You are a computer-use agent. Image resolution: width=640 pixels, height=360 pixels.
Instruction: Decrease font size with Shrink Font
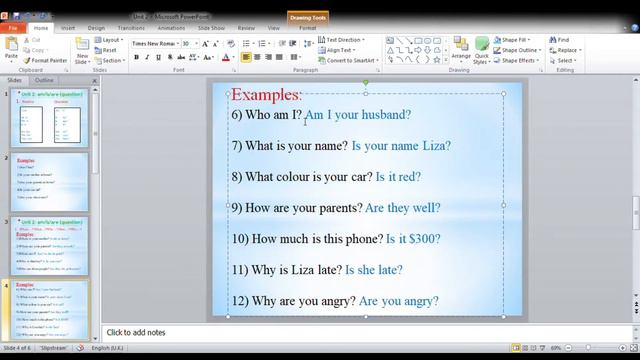216,44
